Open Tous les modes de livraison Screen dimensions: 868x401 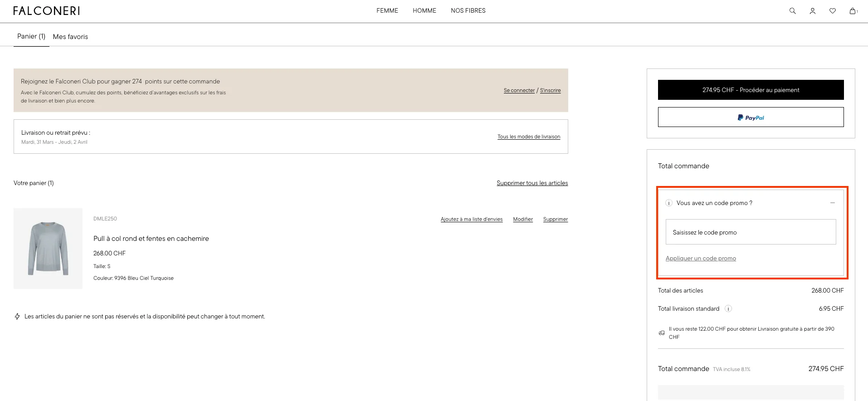[x=529, y=137]
